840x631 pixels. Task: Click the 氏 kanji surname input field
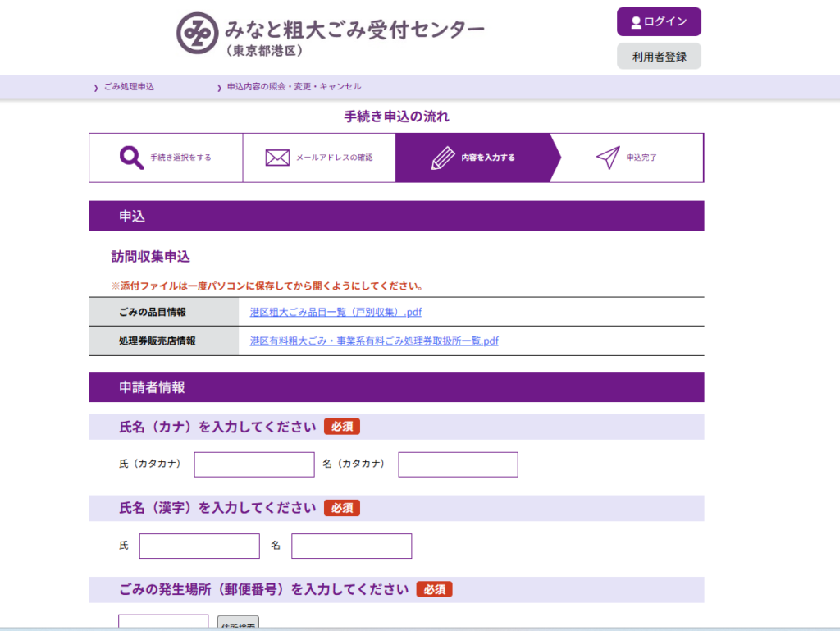[x=199, y=546]
